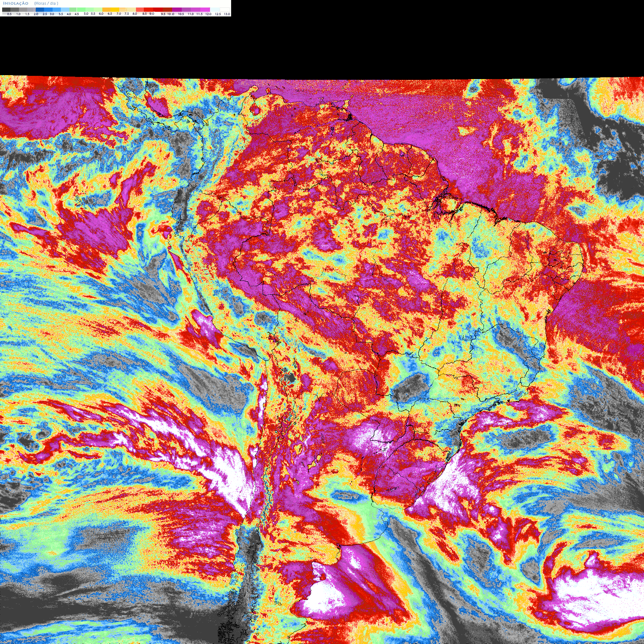Viewport: 644px width, 644px height.
Task: Select the dark blue legend swatch
Action: (40, 10)
